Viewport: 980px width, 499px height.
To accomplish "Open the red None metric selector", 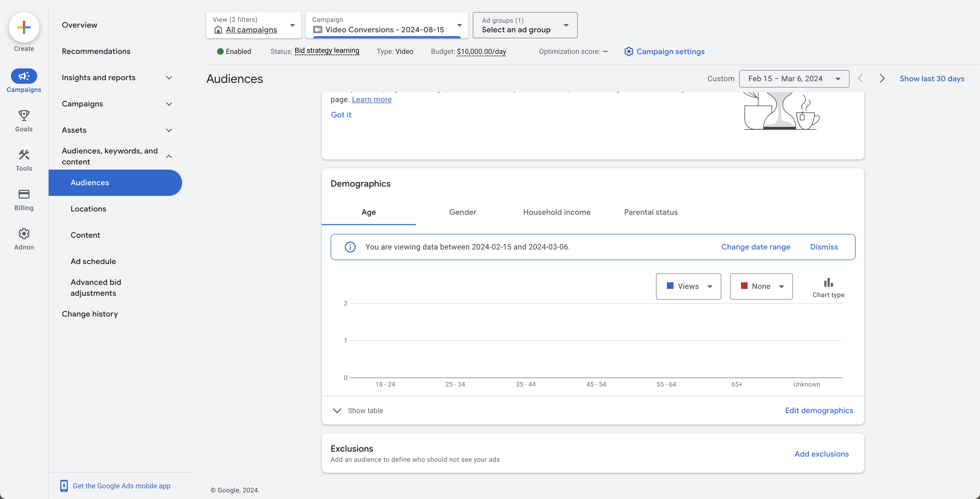I will [761, 286].
